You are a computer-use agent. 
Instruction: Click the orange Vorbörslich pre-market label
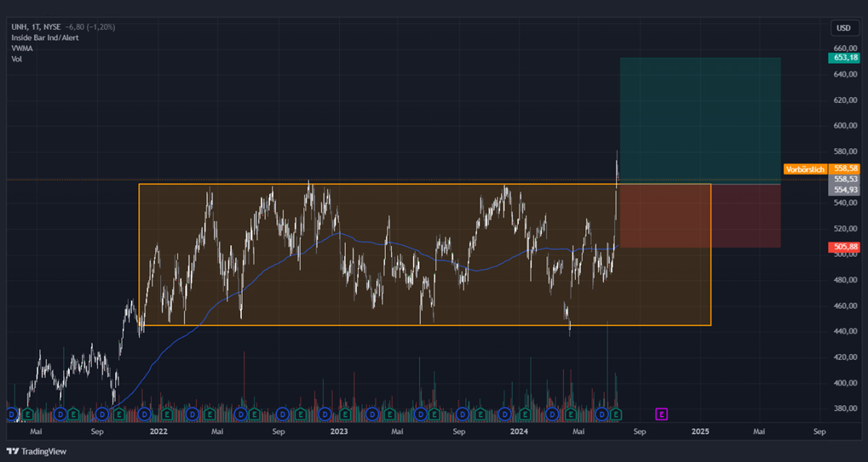pyautogui.click(x=804, y=169)
